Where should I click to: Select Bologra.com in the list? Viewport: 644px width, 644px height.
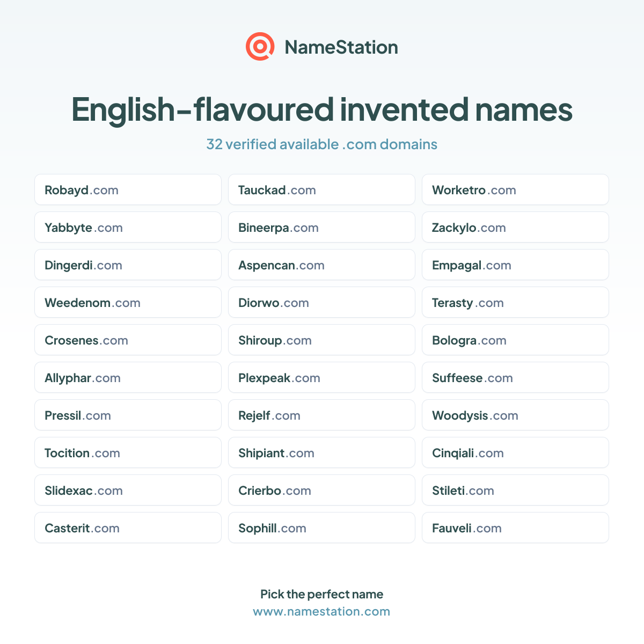tap(515, 340)
